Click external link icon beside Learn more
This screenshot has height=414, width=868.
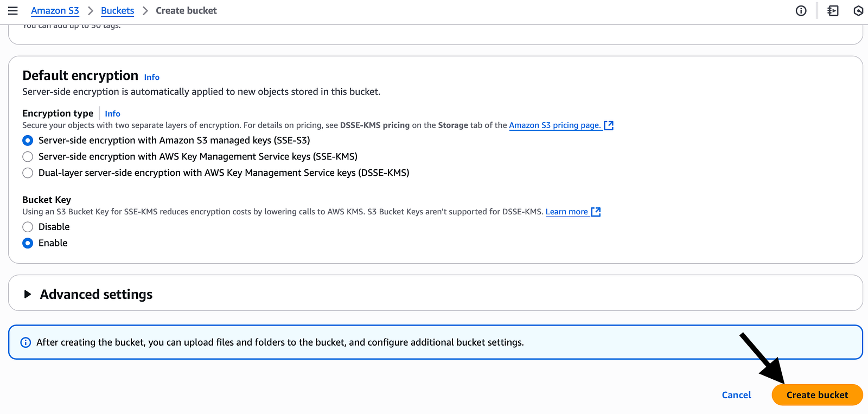[x=596, y=212]
